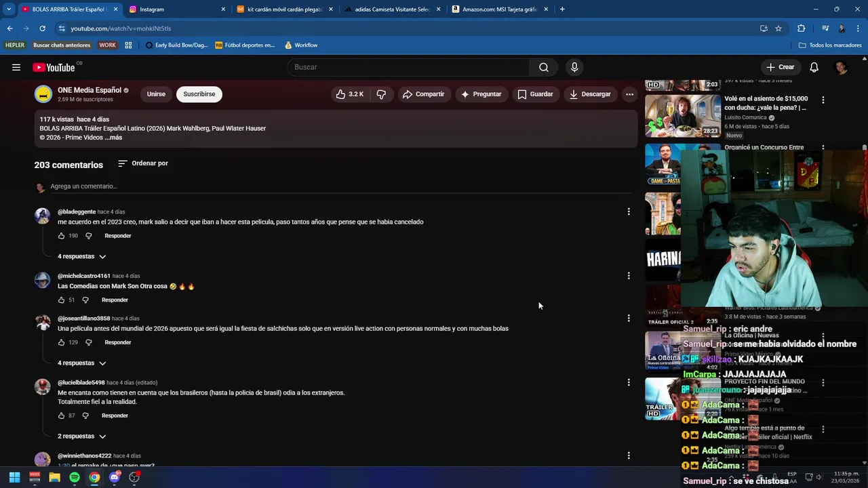Open options menu for @joseantillano3858 comment
This screenshot has width=868, height=488.
coord(629,318)
